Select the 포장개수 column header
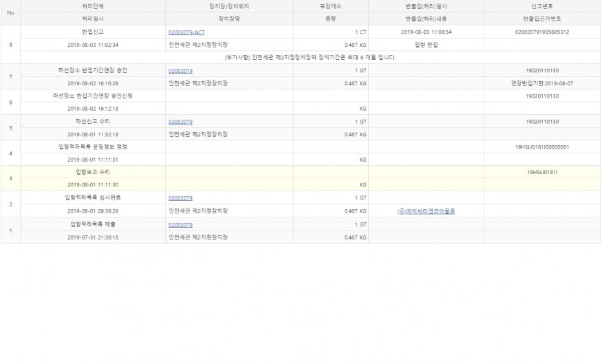The image size is (602, 364). 330,6
